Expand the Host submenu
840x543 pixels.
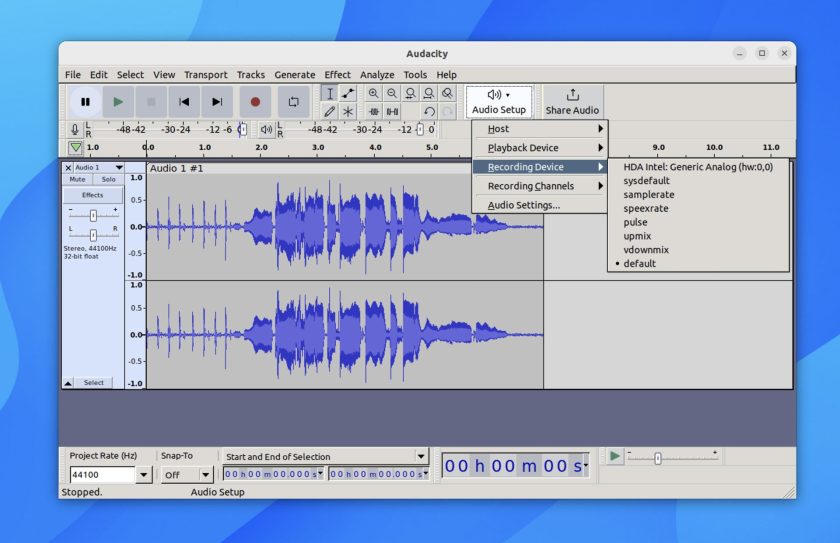tap(540, 129)
